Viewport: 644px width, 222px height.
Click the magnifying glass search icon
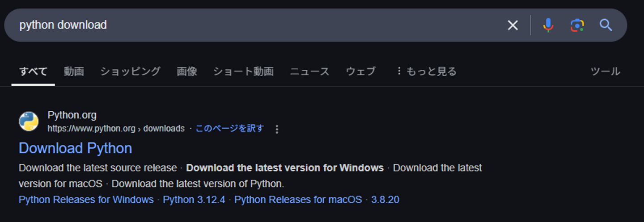pos(606,25)
